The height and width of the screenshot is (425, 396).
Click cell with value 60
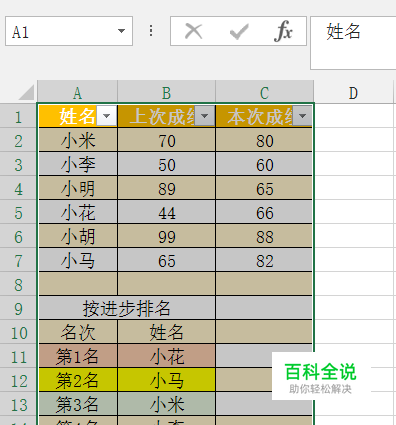pos(264,165)
